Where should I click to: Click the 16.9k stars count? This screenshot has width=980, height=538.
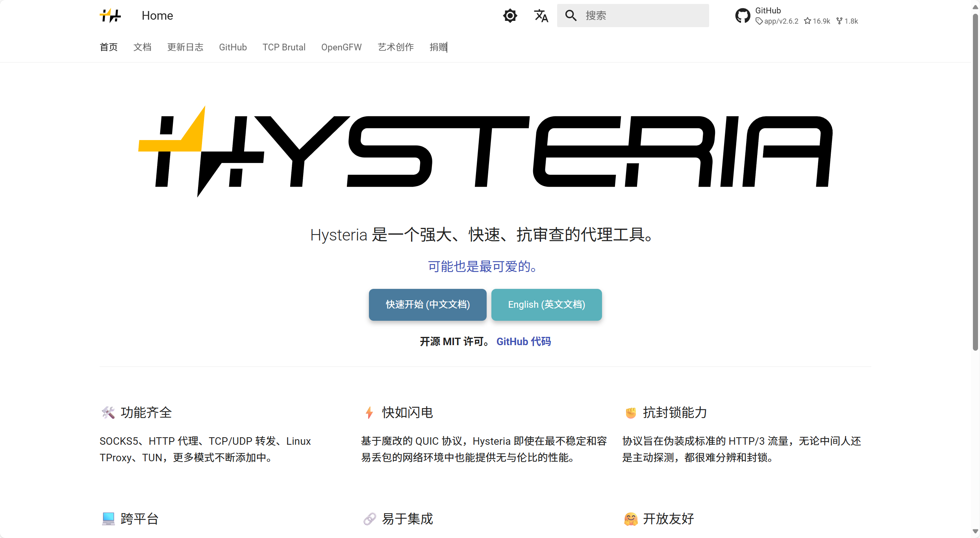(817, 21)
